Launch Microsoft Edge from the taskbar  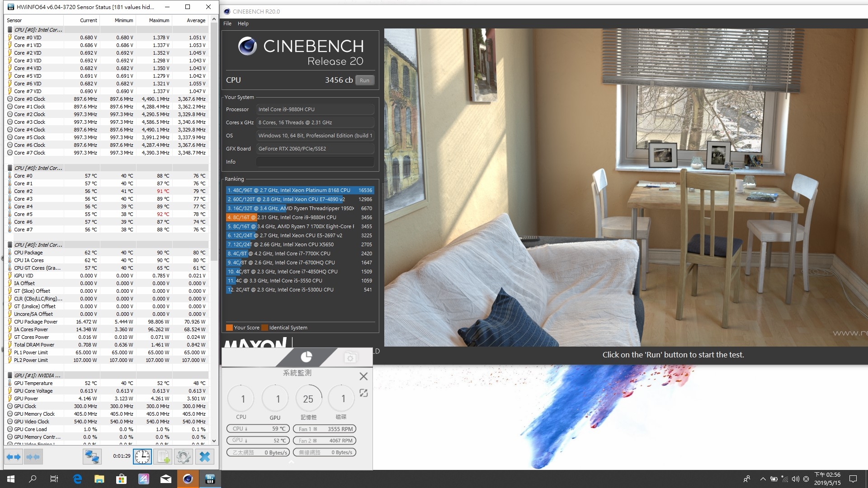point(77,479)
